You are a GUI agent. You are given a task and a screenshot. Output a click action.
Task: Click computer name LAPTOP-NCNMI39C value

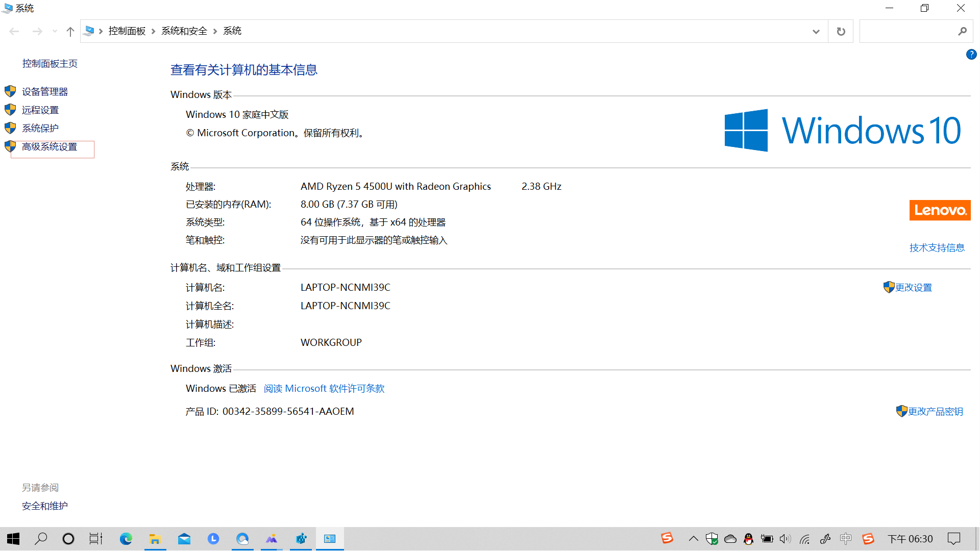tap(346, 288)
